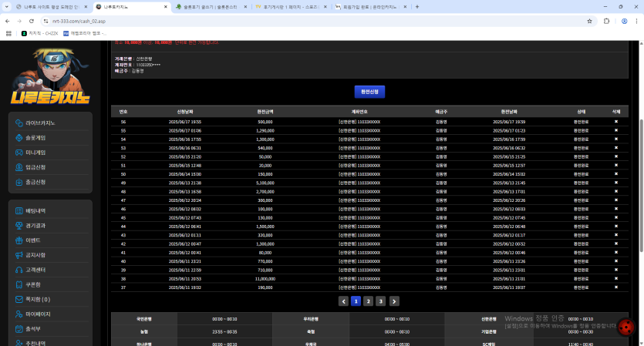The height and width of the screenshot is (346, 644).
Task: Switch to the 회원가입 완료 browser tab
Action: [369, 7]
